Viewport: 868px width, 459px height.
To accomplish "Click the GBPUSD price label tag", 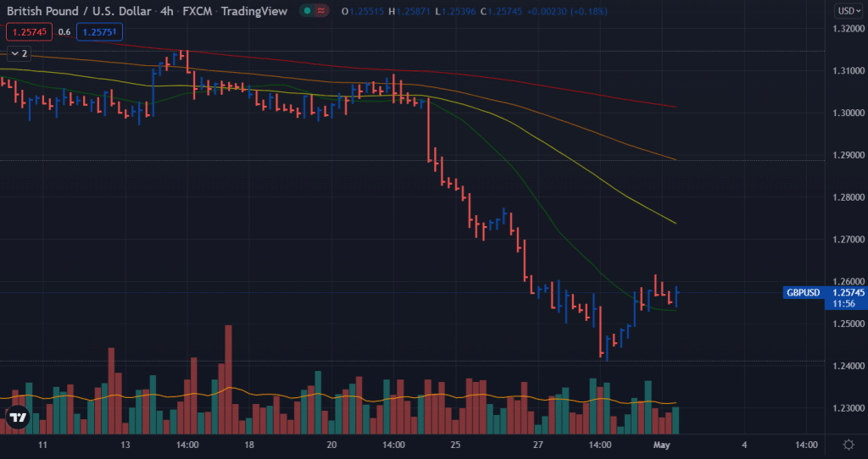I will (x=804, y=292).
